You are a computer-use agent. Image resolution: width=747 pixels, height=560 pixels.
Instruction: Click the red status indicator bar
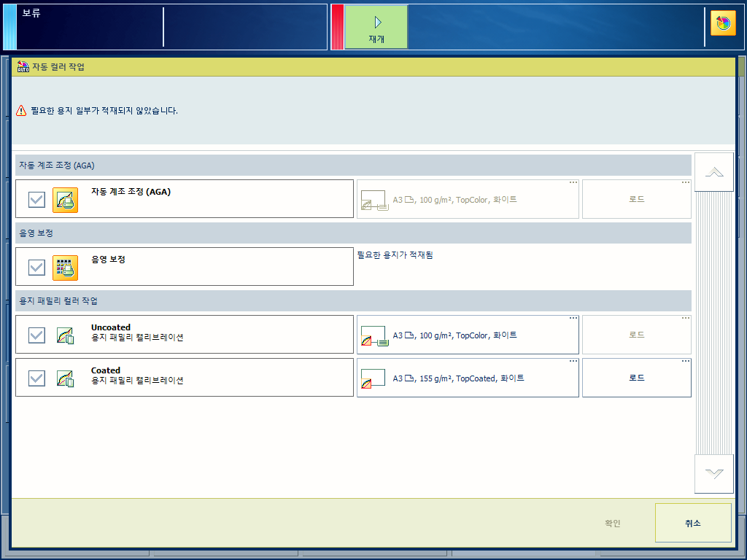pyautogui.click(x=337, y=27)
